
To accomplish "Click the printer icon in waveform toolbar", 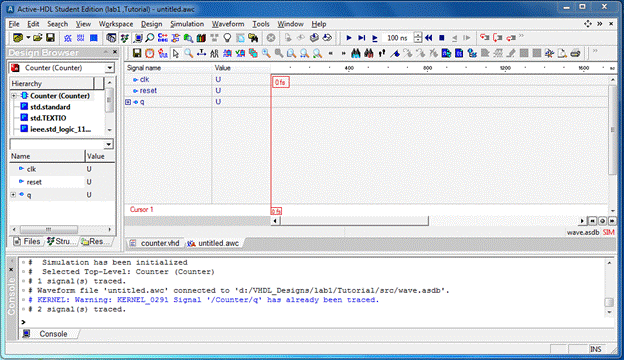I will (575, 53).
